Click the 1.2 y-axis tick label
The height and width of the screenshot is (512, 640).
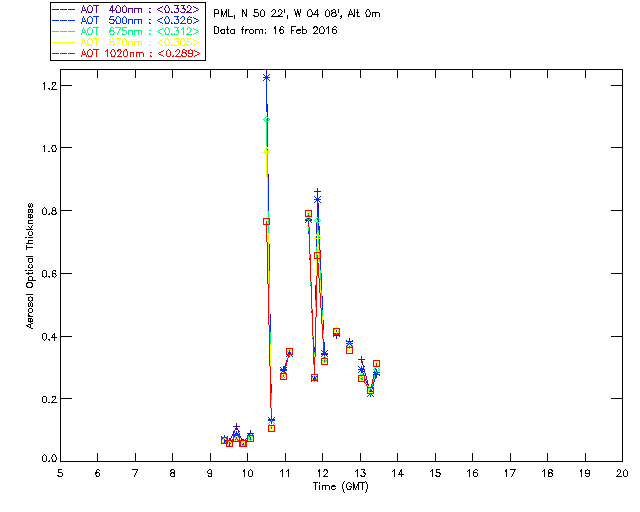coord(48,86)
